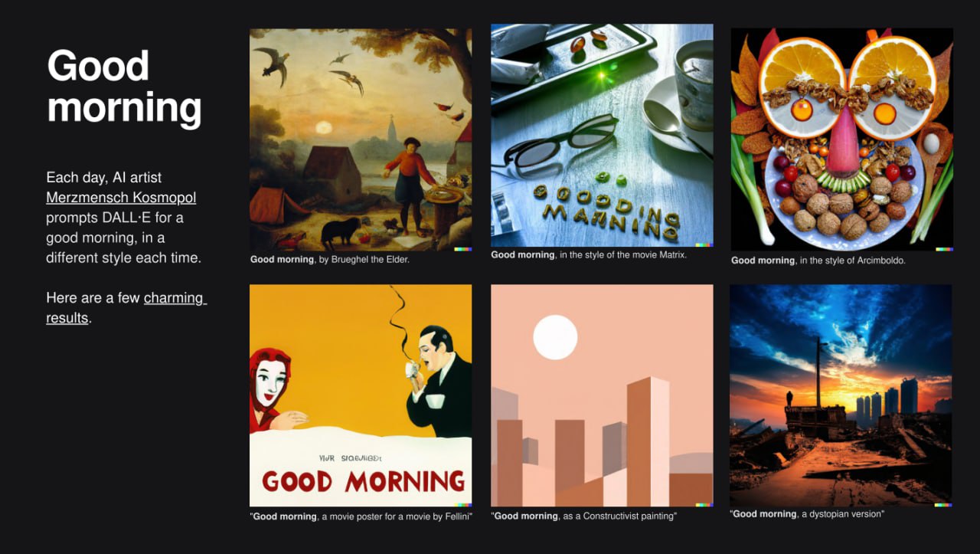The image size is (980, 554).
Task: Open the Fellini movie poster image
Action: (361, 395)
